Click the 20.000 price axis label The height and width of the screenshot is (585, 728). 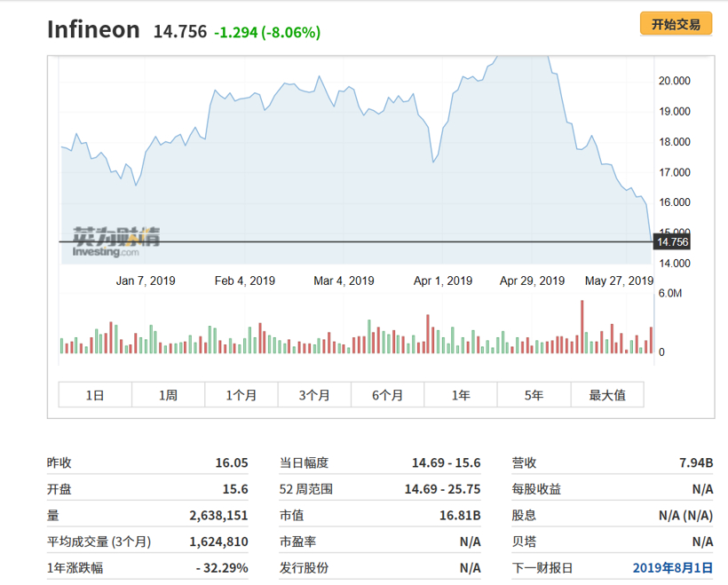click(x=674, y=81)
